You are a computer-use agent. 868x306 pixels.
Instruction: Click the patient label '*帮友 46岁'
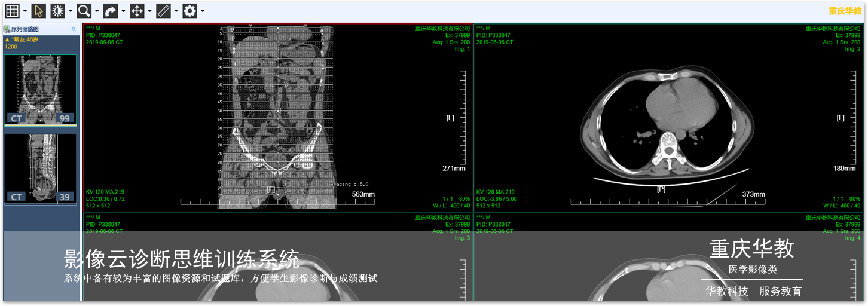[x=24, y=39]
